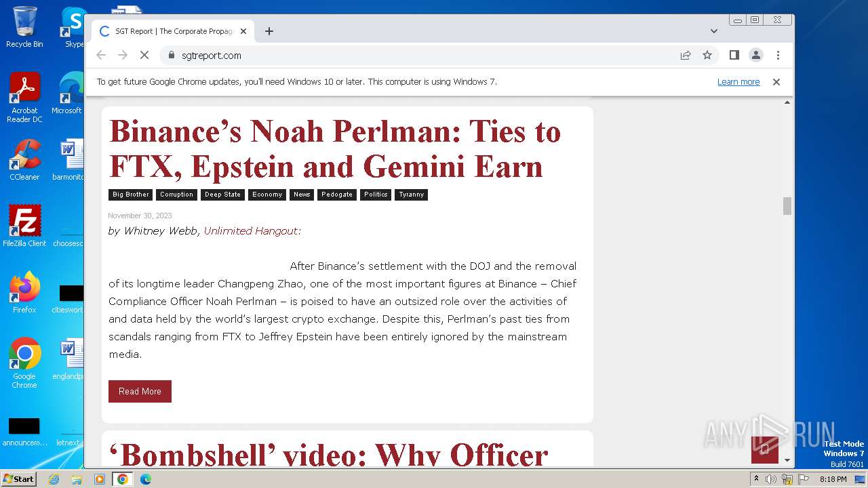Select Chrome in the taskbar

[123, 479]
